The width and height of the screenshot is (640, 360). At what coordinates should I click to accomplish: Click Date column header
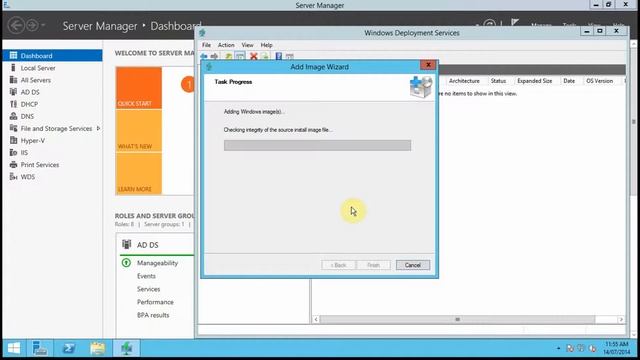(569, 81)
